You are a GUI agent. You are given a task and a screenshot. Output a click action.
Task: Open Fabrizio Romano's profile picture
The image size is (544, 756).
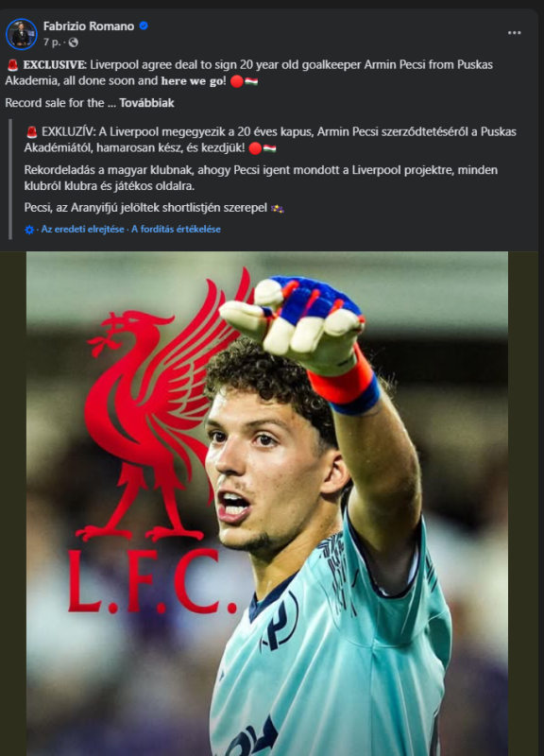point(21,34)
